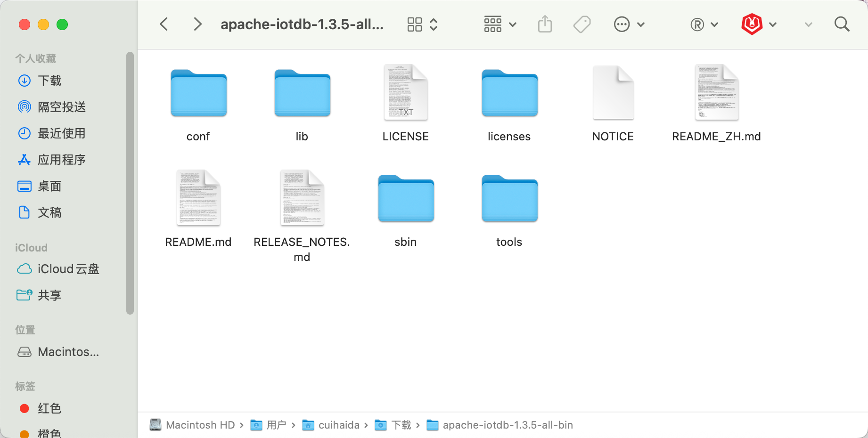This screenshot has height=438, width=868.
Task: Click the 'RELEASE_NOTES.md' name label
Action: pos(302,249)
